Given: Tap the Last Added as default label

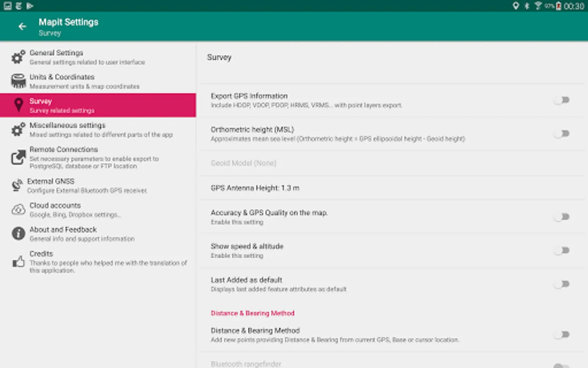Looking at the screenshot, I should tap(246, 280).
